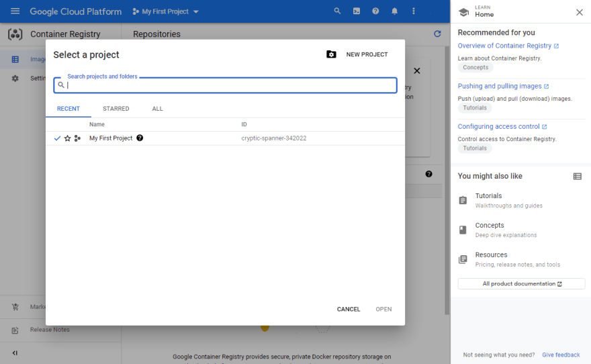Select My First Project name
The width and height of the screenshot is (591, 364).
pyautogui.click(x=111, y=138)
